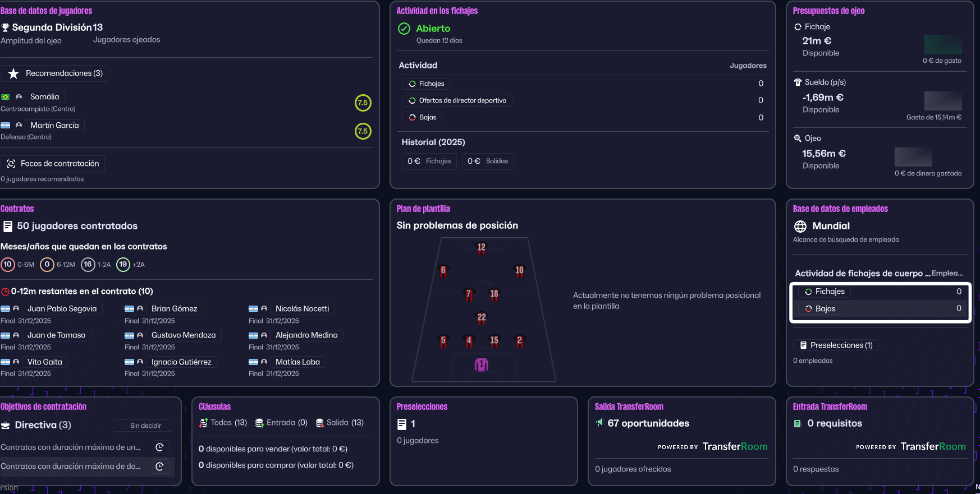The width and height of the screenshot is (980, 494).
Task: Click the document icon beside 50 jugadores contratados
Action: [x=8, y=227]
